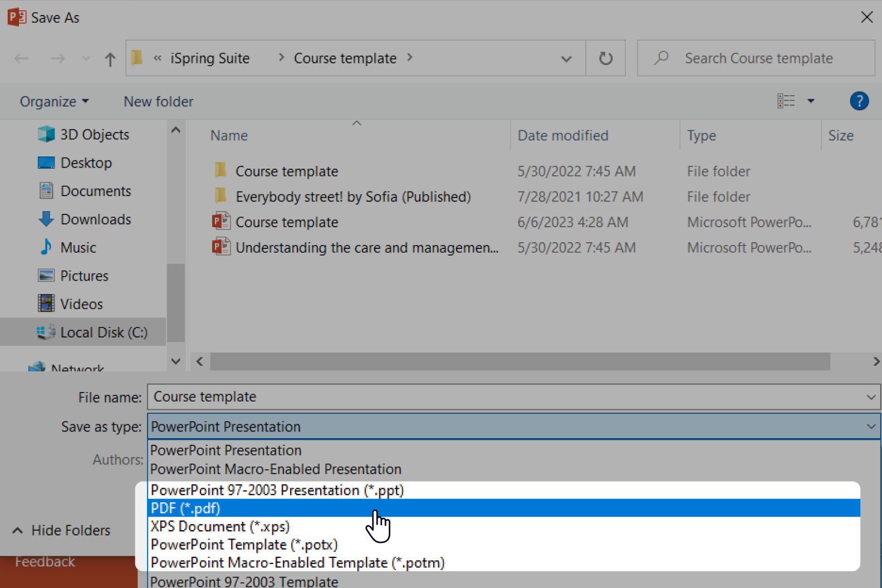The image size is (882, 588).
Task: Create a New folder
Action: coord(159,101)
